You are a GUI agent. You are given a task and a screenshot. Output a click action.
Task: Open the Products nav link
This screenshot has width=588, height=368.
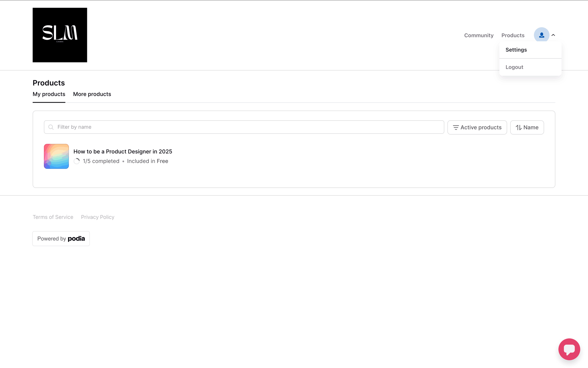[x=513, y=35]
